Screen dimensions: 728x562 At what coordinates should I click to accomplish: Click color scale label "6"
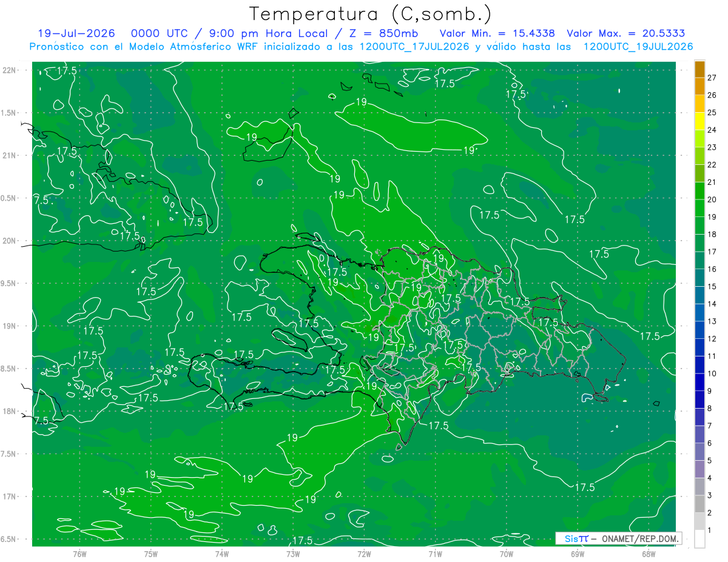pos(710,443)
